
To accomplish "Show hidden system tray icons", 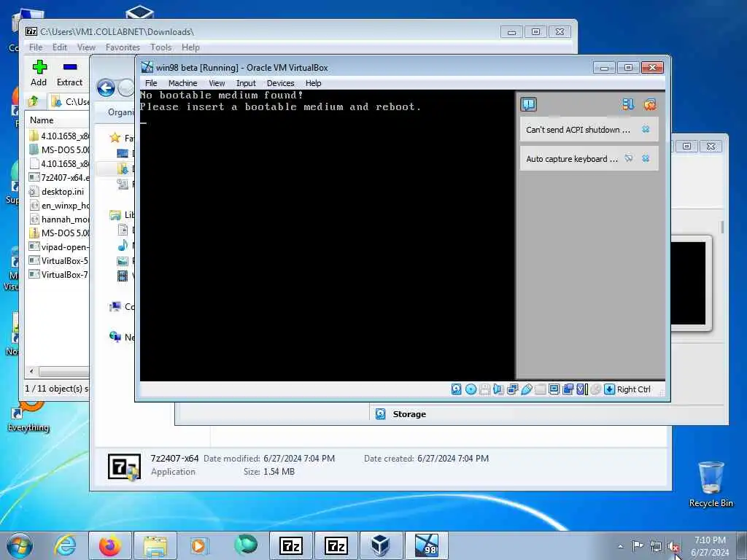I will (x=620, y=547).
